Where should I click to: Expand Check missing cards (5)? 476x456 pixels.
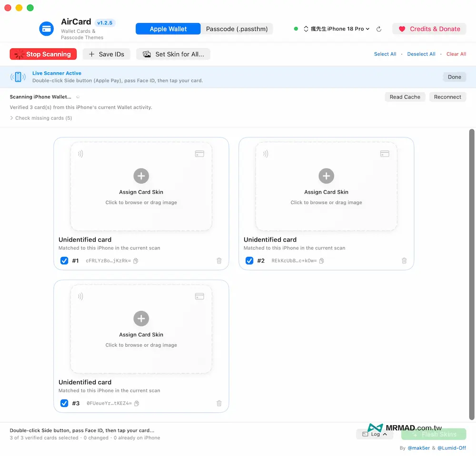click(41, 118)
